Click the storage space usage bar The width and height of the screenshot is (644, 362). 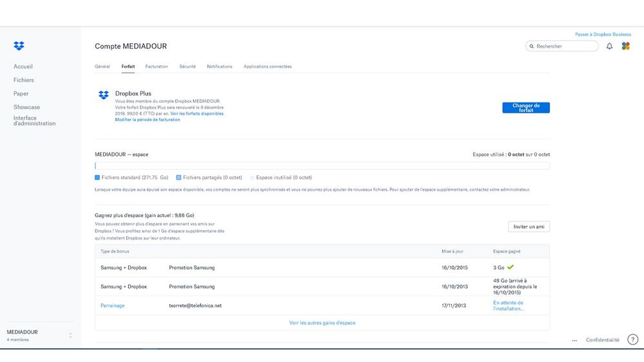(322, 166)
